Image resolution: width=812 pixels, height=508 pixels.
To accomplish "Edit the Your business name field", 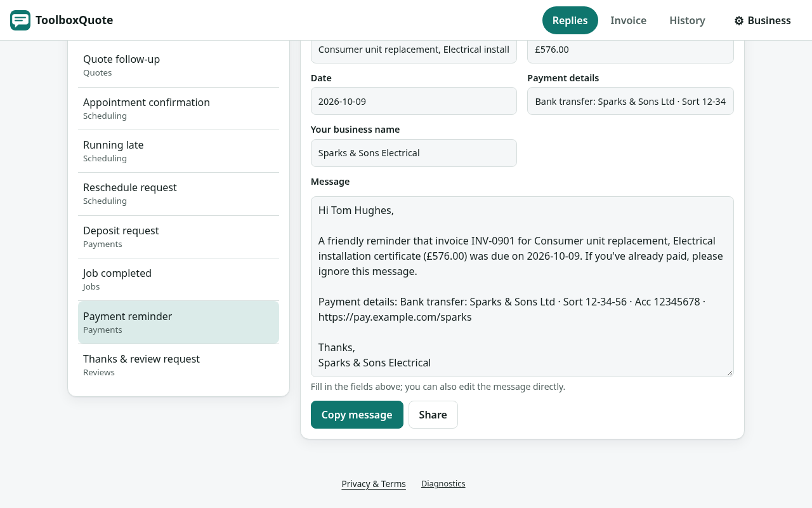I will (414, 153).
